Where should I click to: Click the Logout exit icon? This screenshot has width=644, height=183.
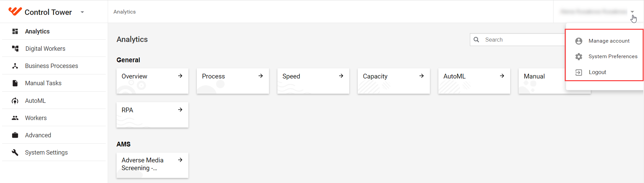coord(579,72)
